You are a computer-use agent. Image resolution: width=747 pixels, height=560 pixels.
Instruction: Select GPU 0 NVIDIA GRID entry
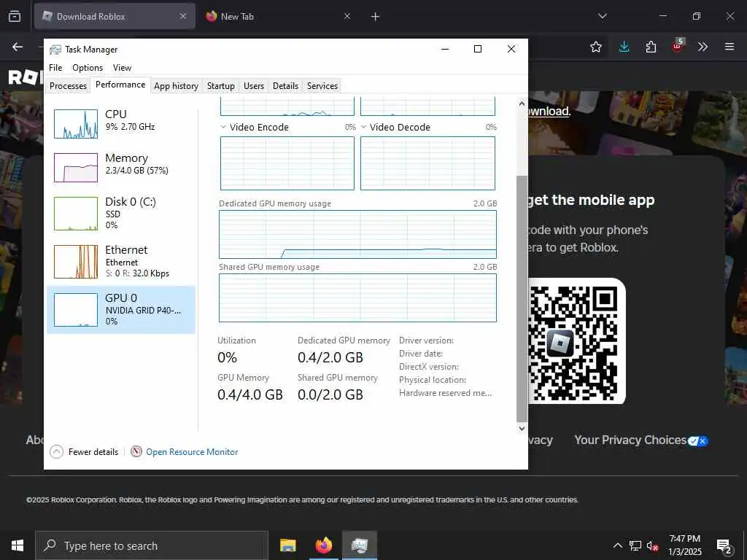tap(121, 309)
